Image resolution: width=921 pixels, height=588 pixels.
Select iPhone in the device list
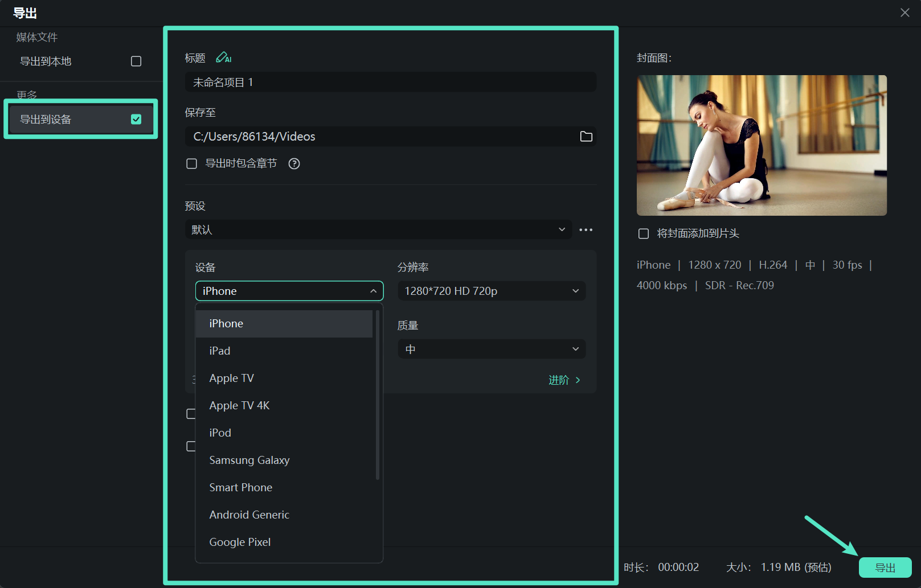point(284,324)
